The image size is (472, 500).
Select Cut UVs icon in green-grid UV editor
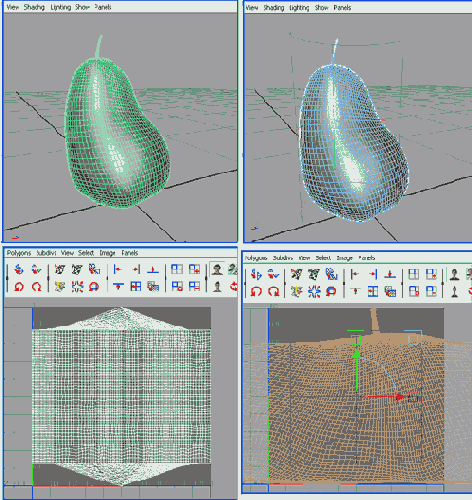(60, 269)
